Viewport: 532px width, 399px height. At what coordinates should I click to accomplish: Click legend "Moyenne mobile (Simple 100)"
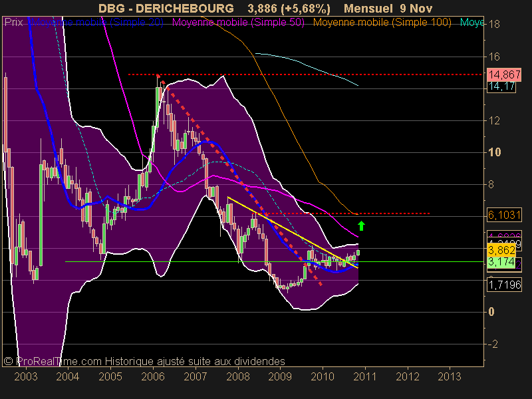pos(382,23)
